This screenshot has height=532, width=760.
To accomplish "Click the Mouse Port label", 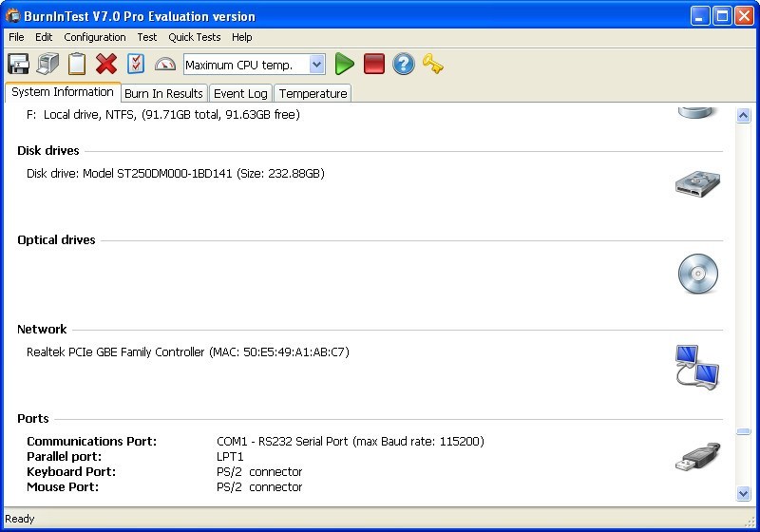I will click(63, 486).
